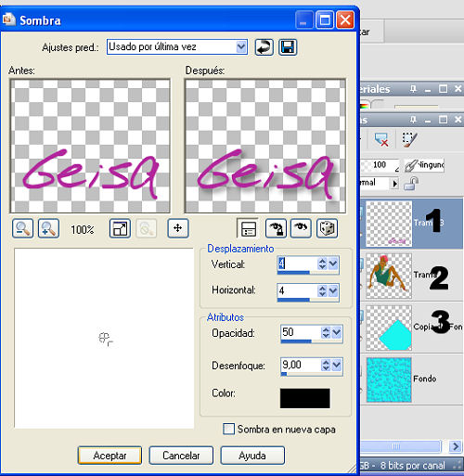Click the navigate pan crosshair icon
This screenshot has width=464, height=476.
pyautogui.click(x=178, y=228)
